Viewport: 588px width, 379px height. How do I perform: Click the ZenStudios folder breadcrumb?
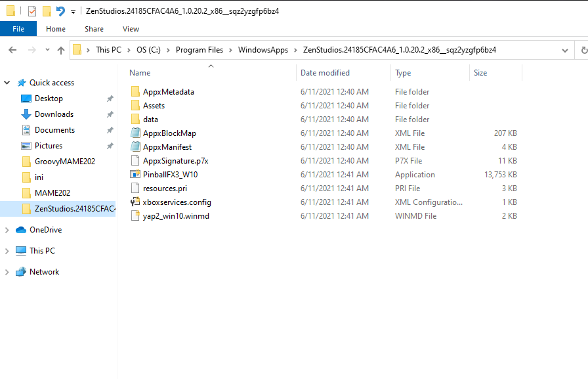pyautogui.click(x=400, y=50)
